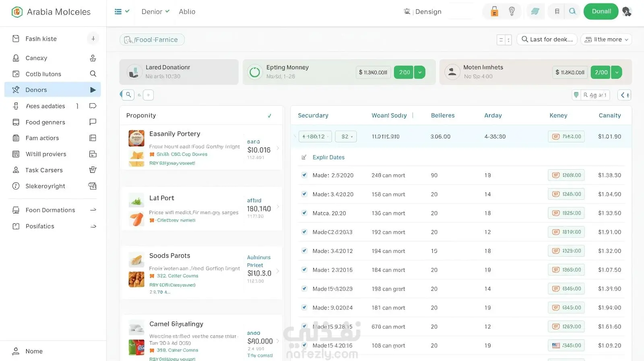Click the green tag icon in the top bar
Image resolution: width=644 pixels, height=361 pixels.
[535, 11]
